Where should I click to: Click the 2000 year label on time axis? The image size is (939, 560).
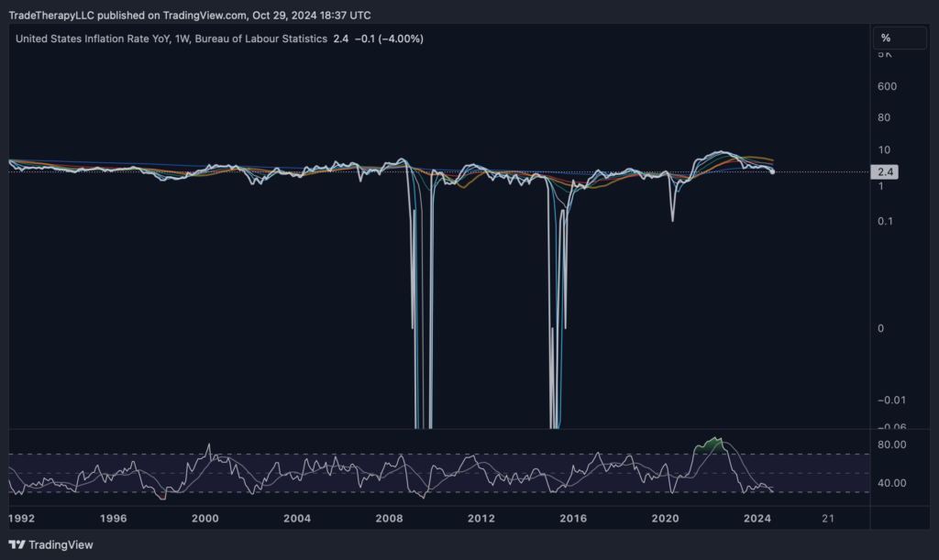pyautogui.click(x=205, y=518)
